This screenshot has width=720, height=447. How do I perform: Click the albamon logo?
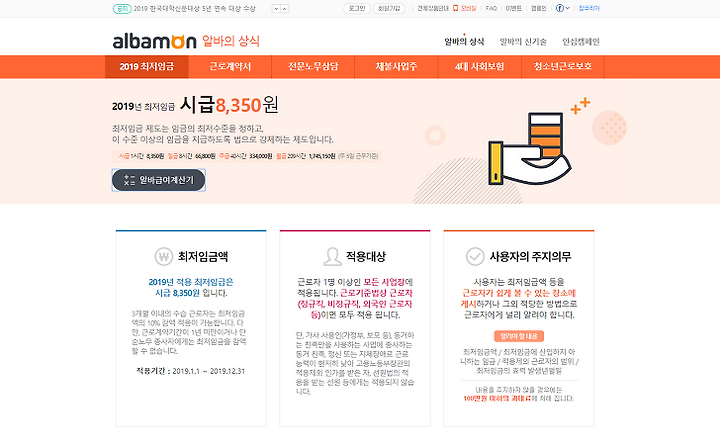(x=154, y=41)
